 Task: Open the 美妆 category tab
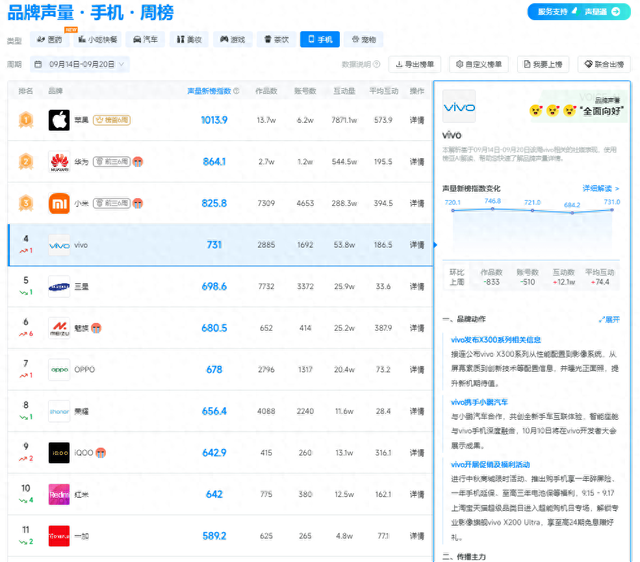189,40
